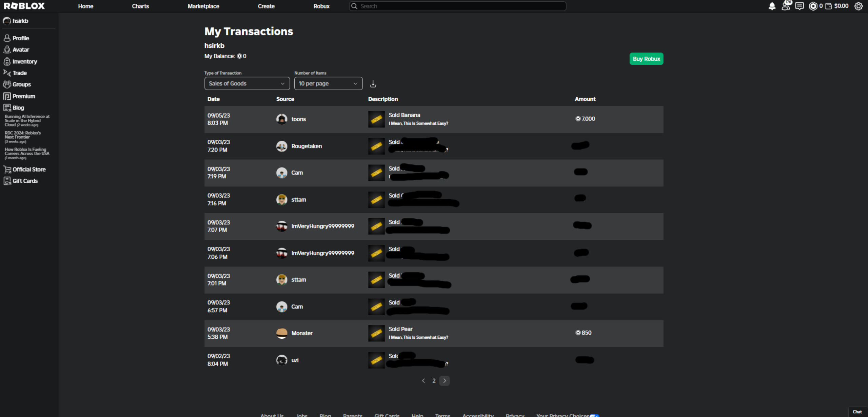Viewport: 868px width, 417px height.
Task: Click sttam username in 7:16 PM row
Action: tap(299, 200)
